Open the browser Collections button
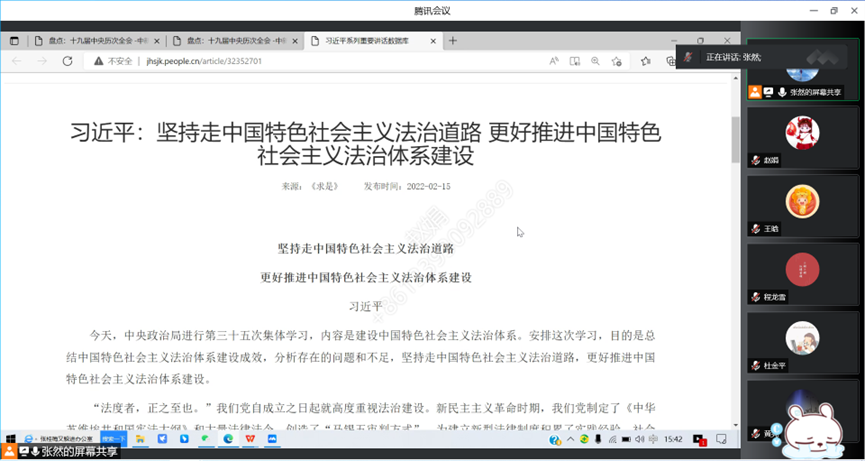The image size is (865, 461). pos(671,61)
